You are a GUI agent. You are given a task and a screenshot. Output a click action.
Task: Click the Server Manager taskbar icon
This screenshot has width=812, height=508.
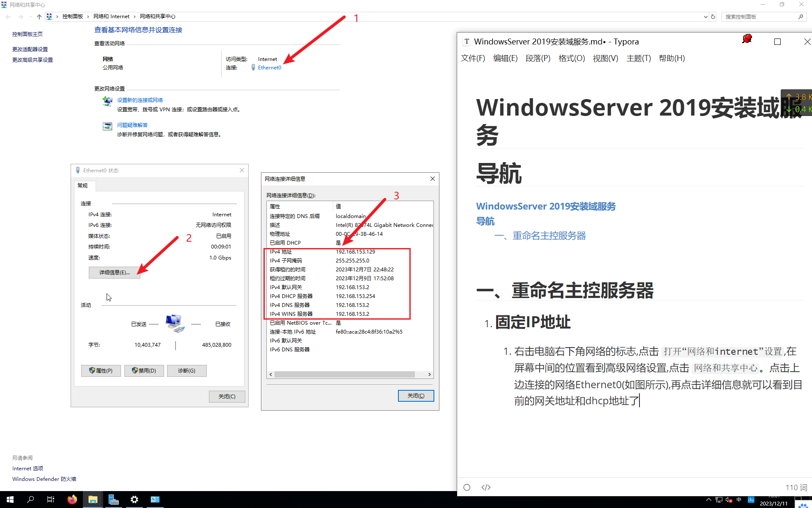(113, 500)
